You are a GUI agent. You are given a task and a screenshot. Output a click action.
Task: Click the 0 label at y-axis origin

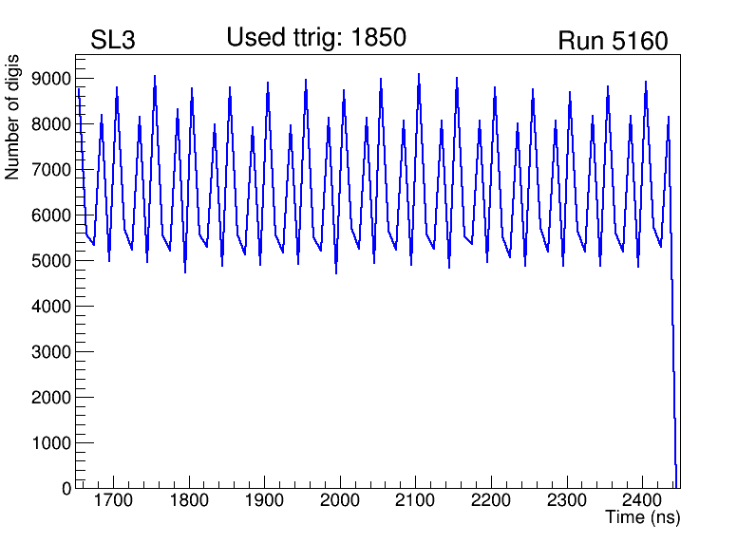click(66, 489)
